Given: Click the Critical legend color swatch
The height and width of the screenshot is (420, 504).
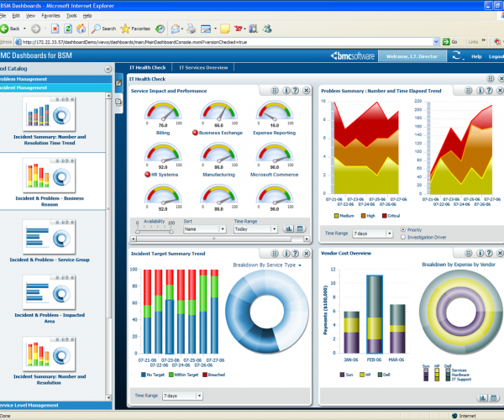Looking at the screenshot, I should 384,216.
